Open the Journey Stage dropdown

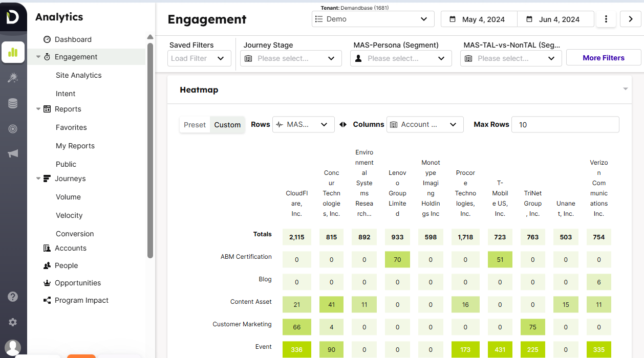(x=290, y=58)
